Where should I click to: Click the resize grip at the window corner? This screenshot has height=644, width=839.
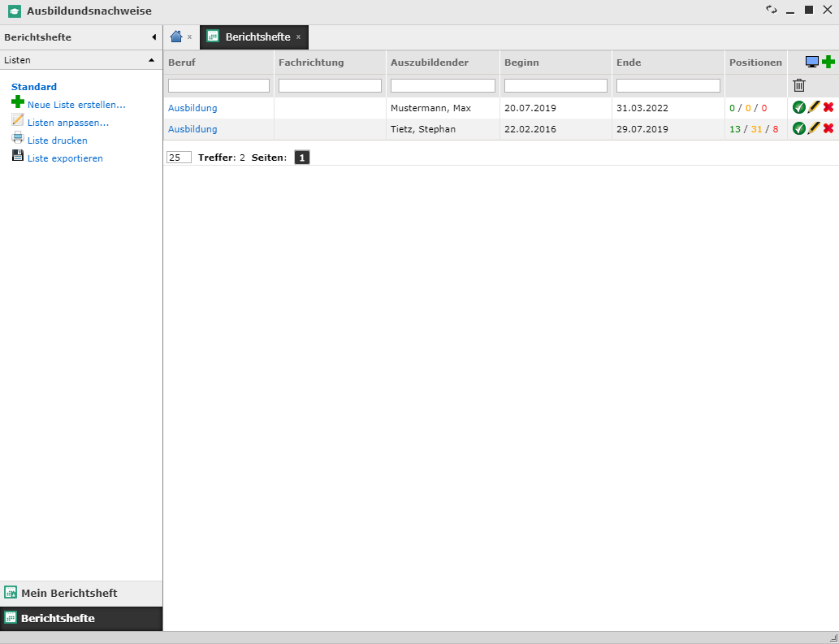click(x=833, y=638)
